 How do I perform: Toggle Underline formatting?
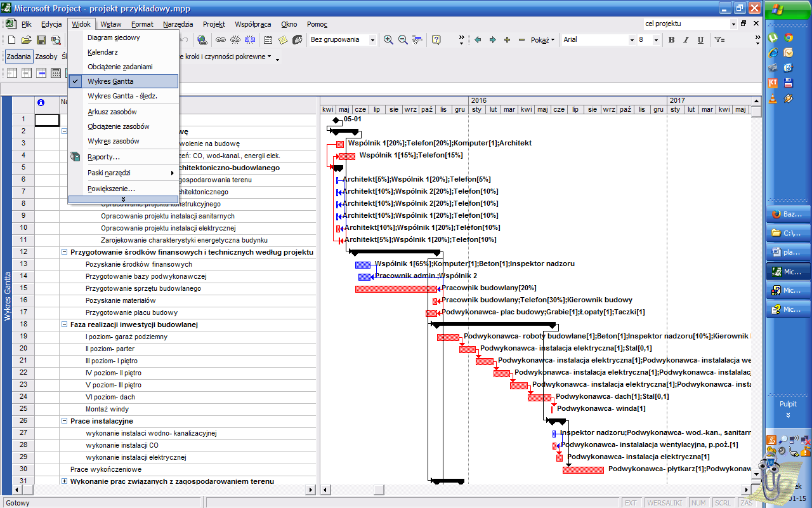pos(700,40)
